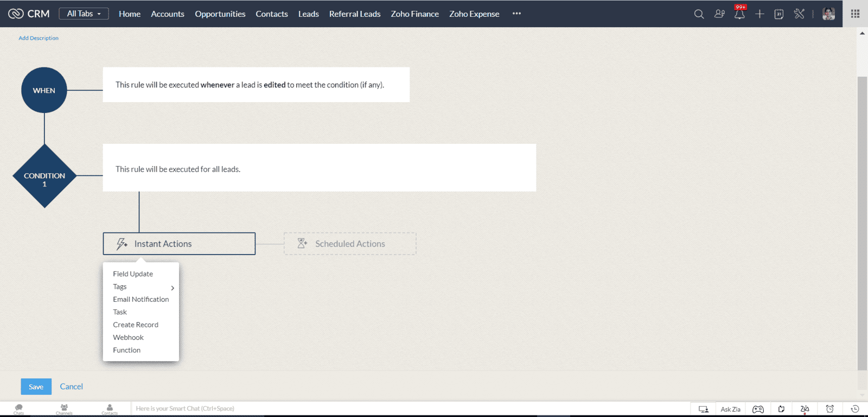Open the calendar icon in top bar
868x417 pixels.
pyautogui.click(x=779, y=14)
